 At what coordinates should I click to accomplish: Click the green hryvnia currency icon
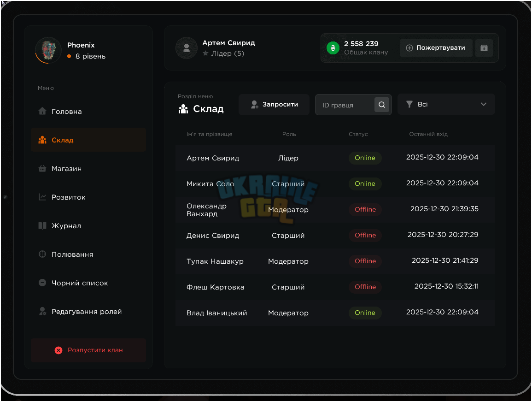coord(333,48)
